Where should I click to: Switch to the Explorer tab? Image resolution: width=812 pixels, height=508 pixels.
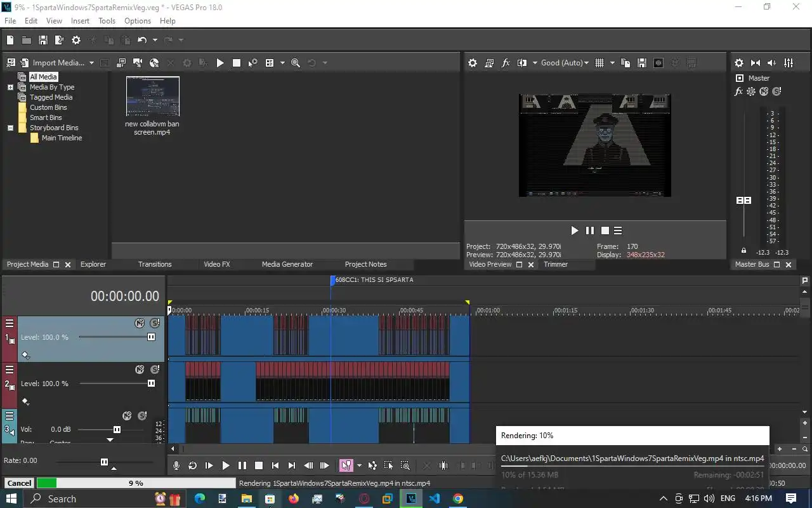[93, 264]
